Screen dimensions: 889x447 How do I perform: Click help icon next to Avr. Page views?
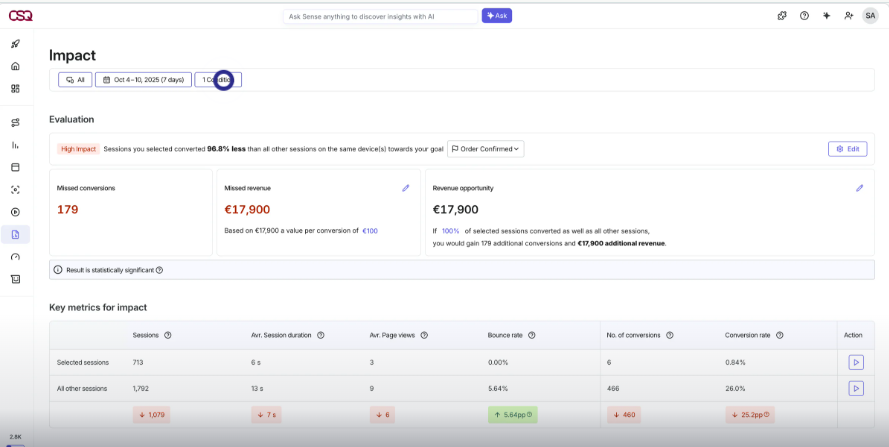[424, 335]
